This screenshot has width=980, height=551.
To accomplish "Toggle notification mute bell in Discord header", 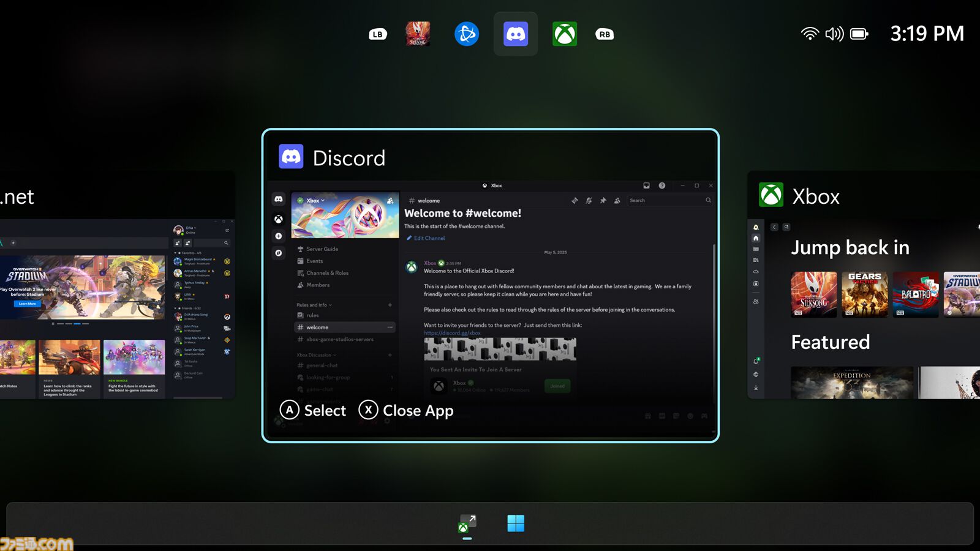I will pos(589,200).
